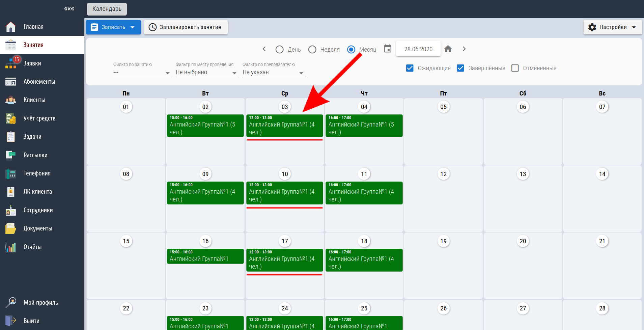Open the Клиенты menu item label
644x330 pixels.
(x=34, y=100)
